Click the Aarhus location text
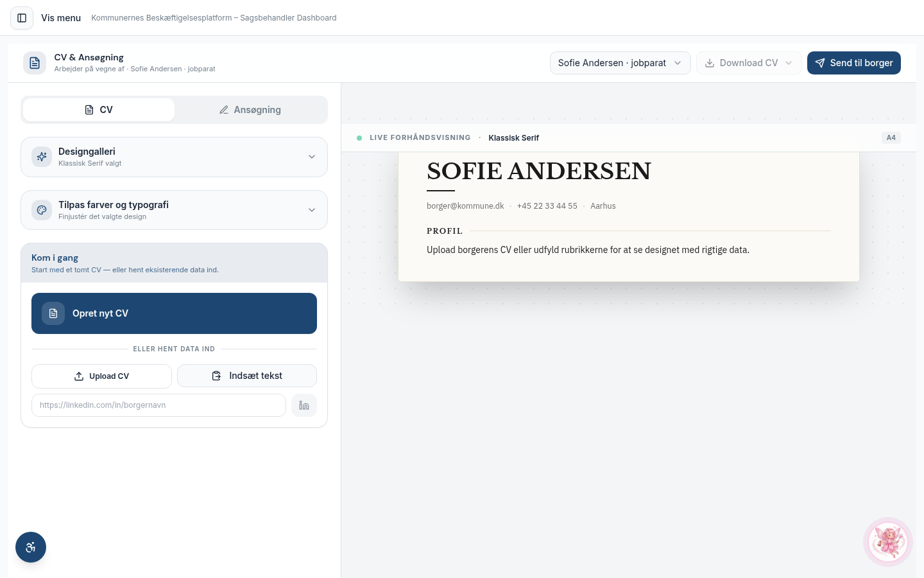The image size is (924, 578). coord(603,206)
